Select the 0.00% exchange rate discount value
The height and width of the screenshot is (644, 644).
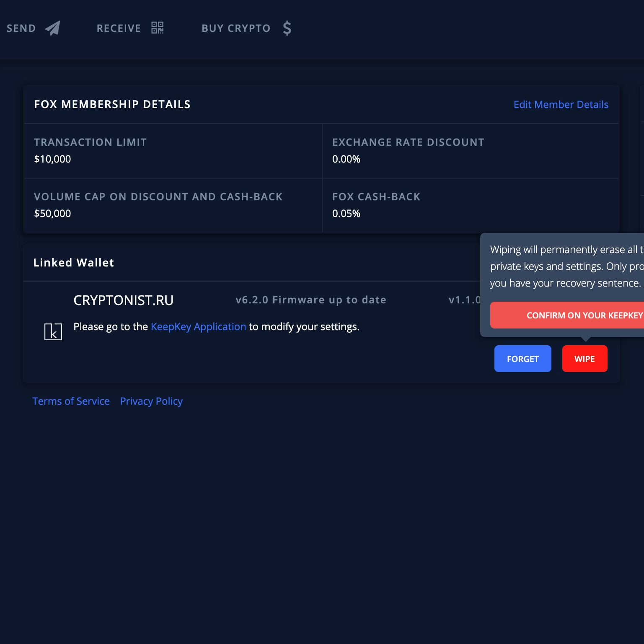346,159
